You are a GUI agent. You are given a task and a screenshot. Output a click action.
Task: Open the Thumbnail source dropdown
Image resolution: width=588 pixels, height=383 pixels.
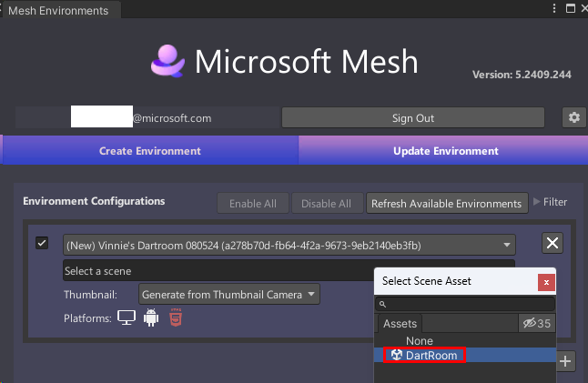tap(229, 294)
